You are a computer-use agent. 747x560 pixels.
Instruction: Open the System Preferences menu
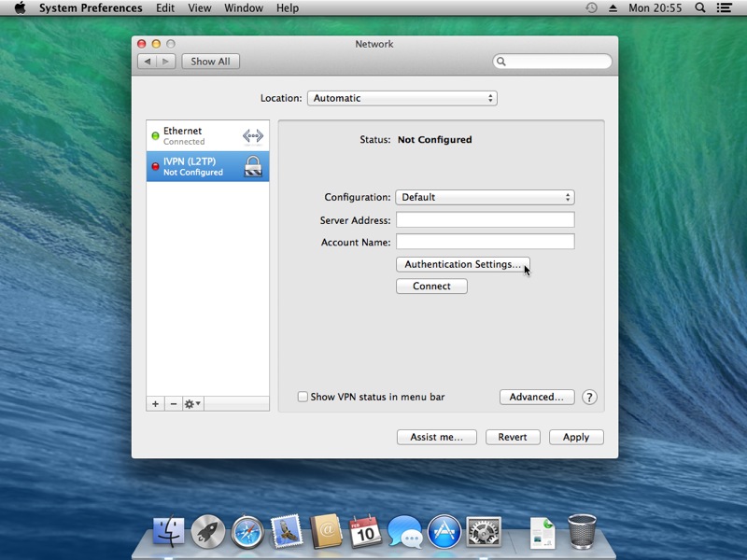91,8
